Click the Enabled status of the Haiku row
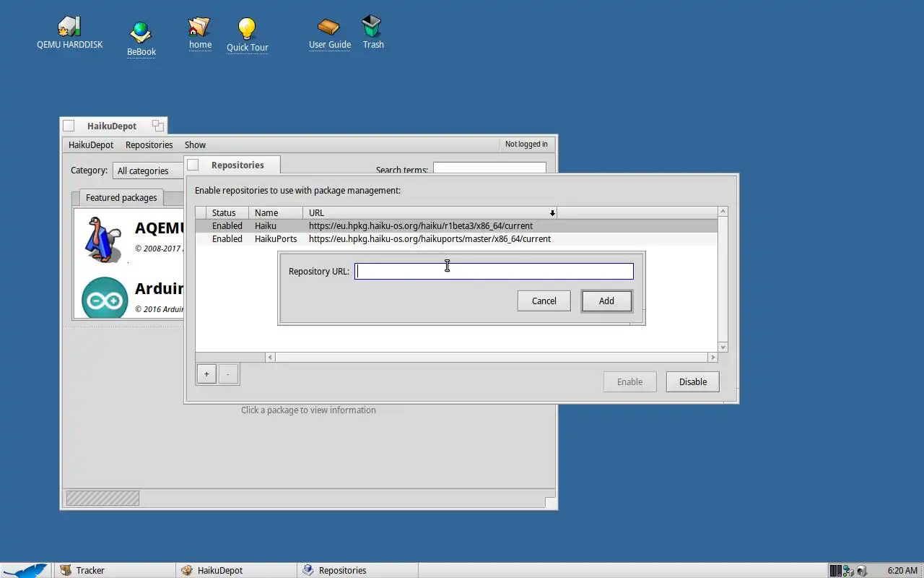The width and height of the screenshot is (924, 578). [x=227, y=225]
